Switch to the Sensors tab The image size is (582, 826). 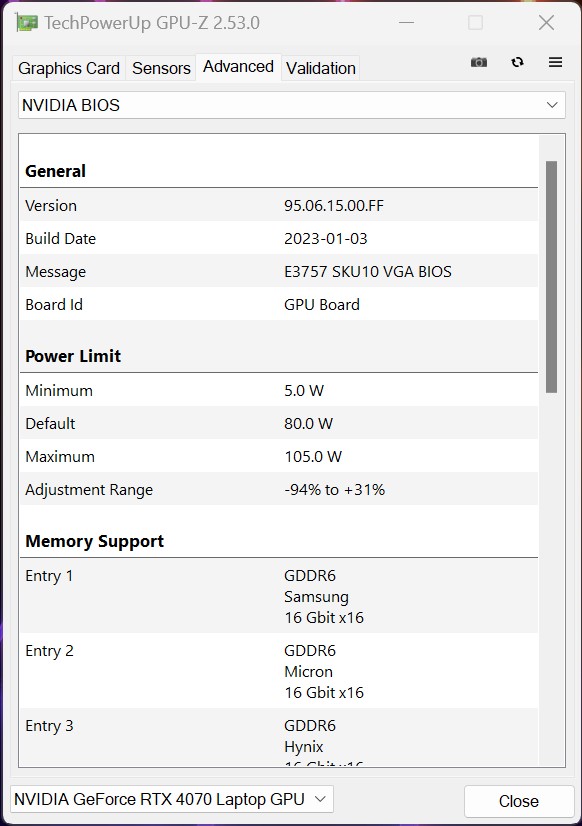click(x=161, y=68)
